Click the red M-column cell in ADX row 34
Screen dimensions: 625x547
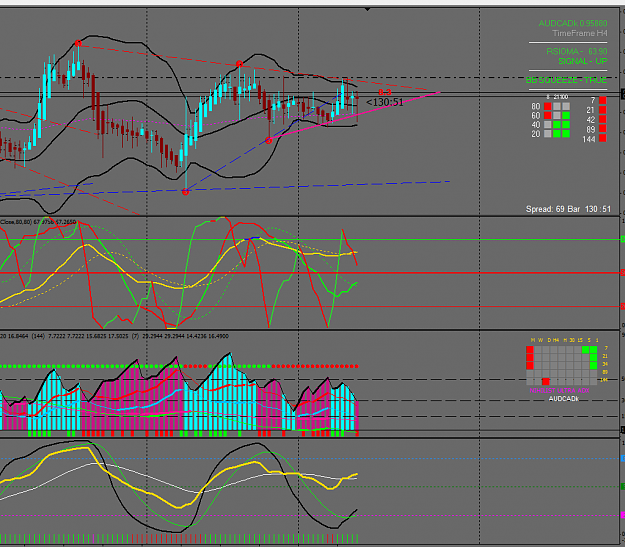point(530,366)
